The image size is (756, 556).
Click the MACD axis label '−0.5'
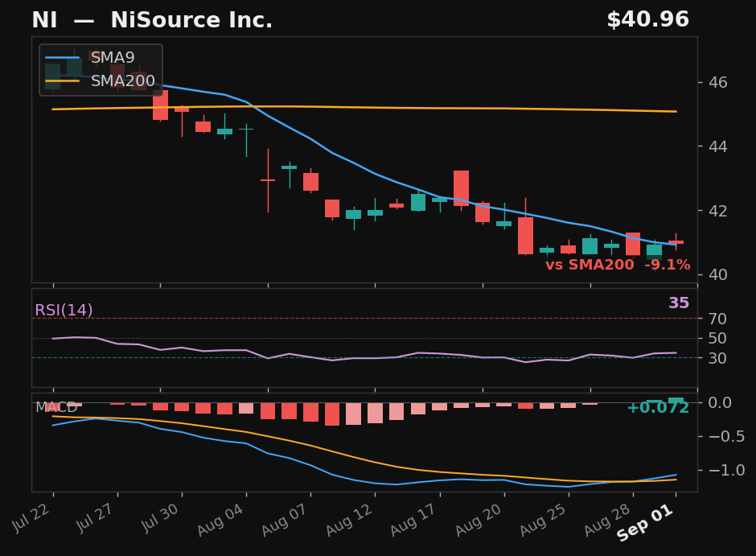pos(726,436)
